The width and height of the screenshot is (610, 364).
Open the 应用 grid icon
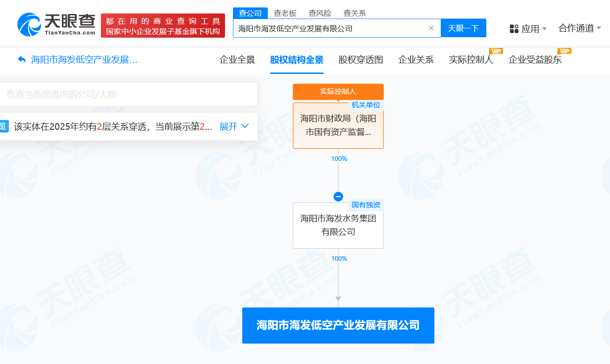coord(514,29)
